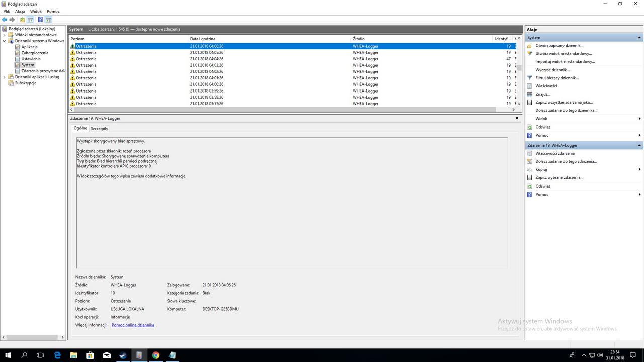The image size is (644, 362).
Task: Open Microsoft Store from the taskbar
Action: tap(90, 355)
